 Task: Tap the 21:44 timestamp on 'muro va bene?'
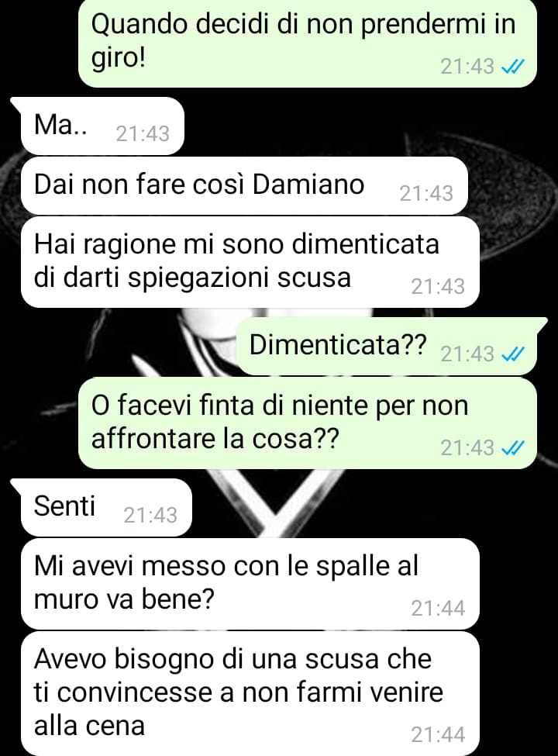tap(438, 608)
